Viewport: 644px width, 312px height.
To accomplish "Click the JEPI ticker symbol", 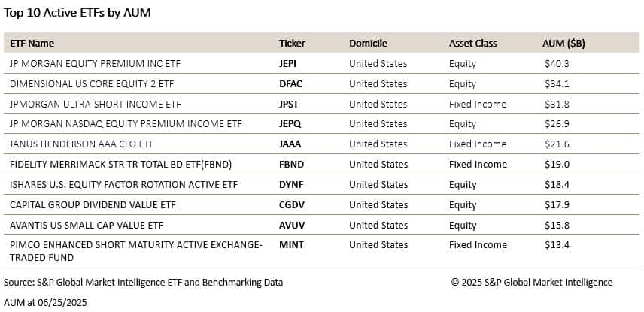I will click(x=288, y=64).
